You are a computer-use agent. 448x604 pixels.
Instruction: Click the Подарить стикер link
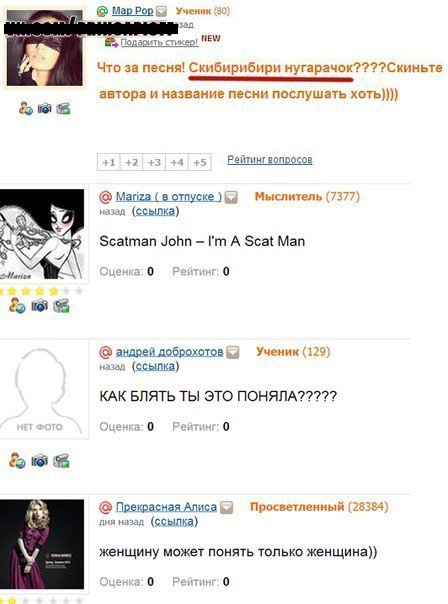(159, 42)
